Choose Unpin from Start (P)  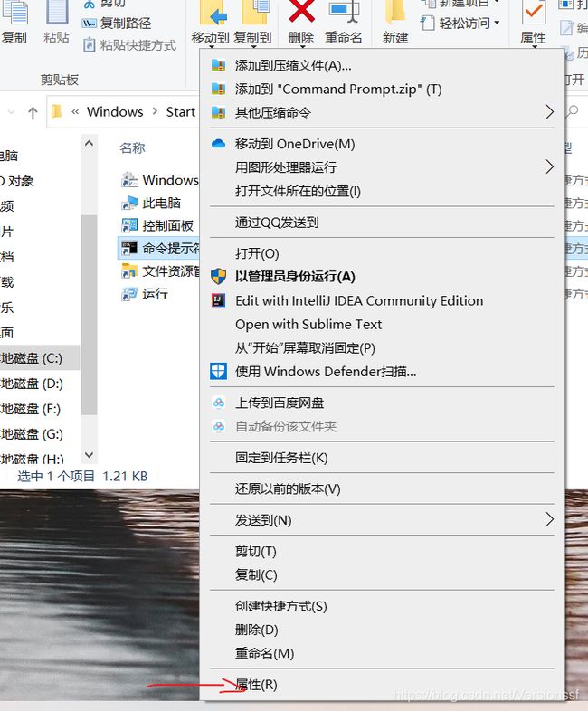[382, 347]
